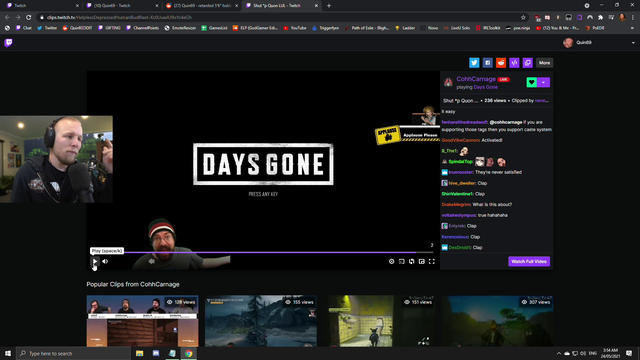Open Twitch home logo
640x360 pixels.
coord(8,42)
